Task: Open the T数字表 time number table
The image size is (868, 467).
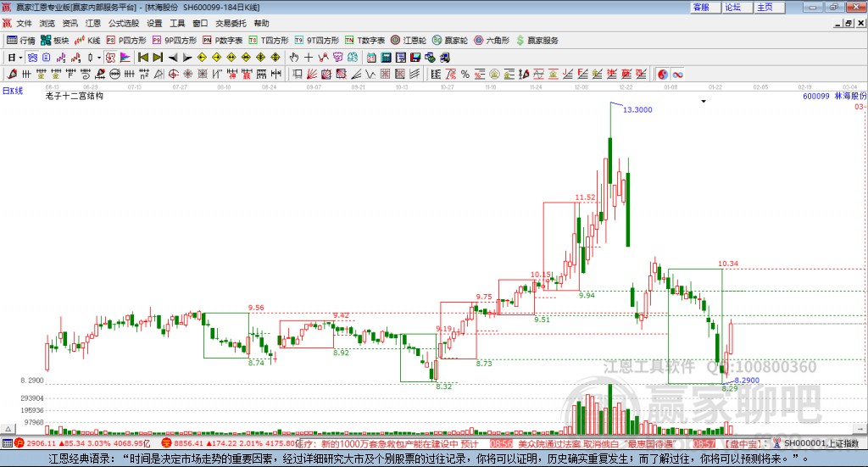Action: pos(364,41)
